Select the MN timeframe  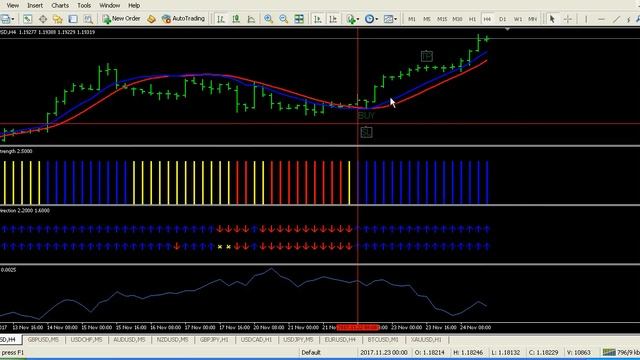[533, 19]
